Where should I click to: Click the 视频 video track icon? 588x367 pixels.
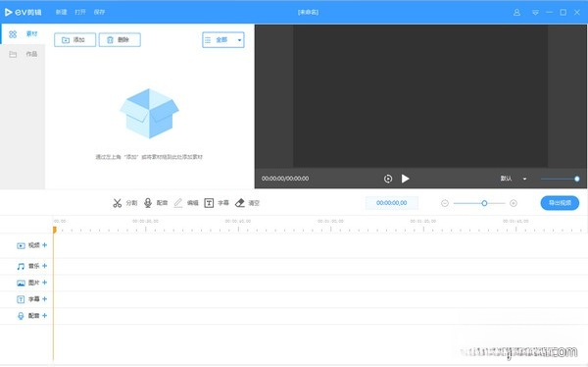(x=21, y=245)
